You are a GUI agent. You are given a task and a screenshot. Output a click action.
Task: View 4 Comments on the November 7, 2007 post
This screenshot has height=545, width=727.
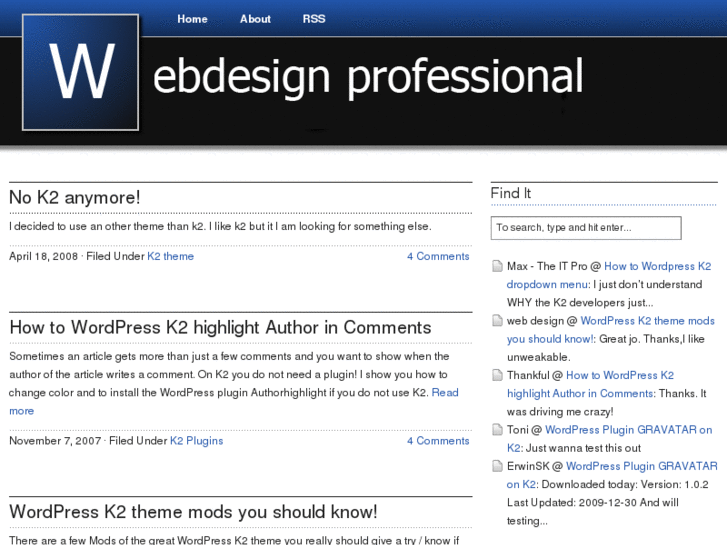click(438, 441)
